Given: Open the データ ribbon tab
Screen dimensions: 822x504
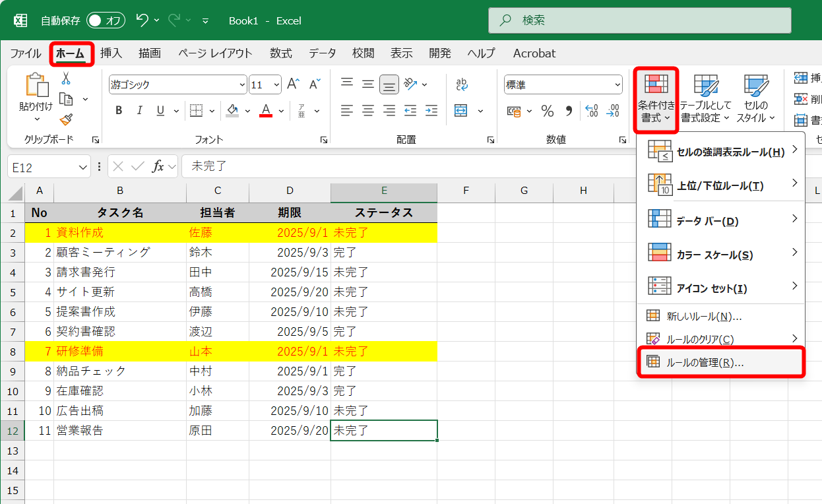Looking at the screenshot, I should coord(323,53).
